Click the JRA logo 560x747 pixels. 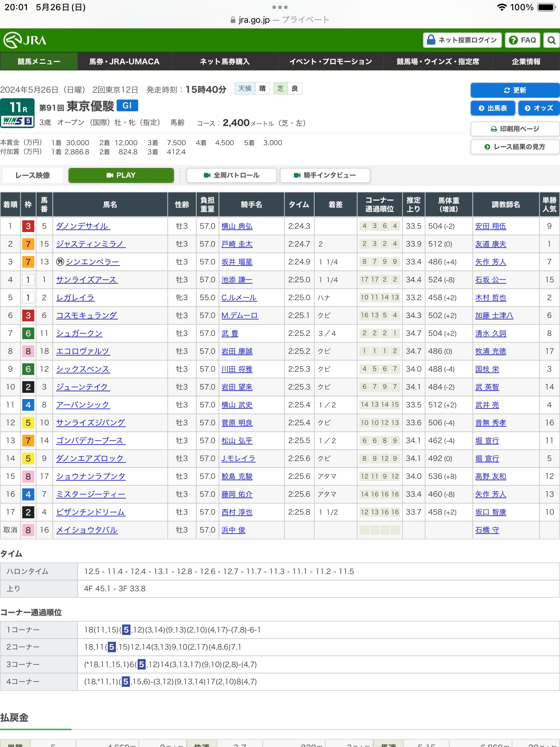[25, 40]
